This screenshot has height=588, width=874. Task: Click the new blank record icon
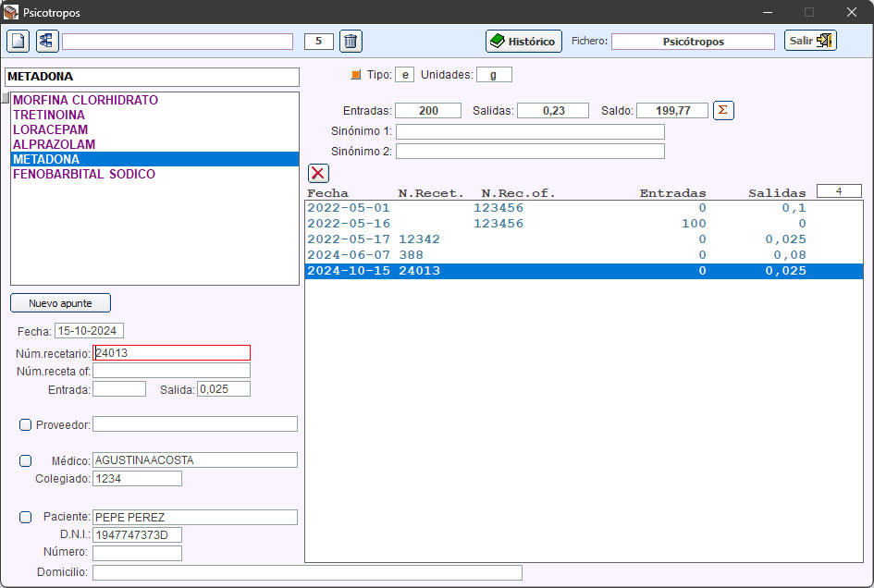[x=18, y=42]
